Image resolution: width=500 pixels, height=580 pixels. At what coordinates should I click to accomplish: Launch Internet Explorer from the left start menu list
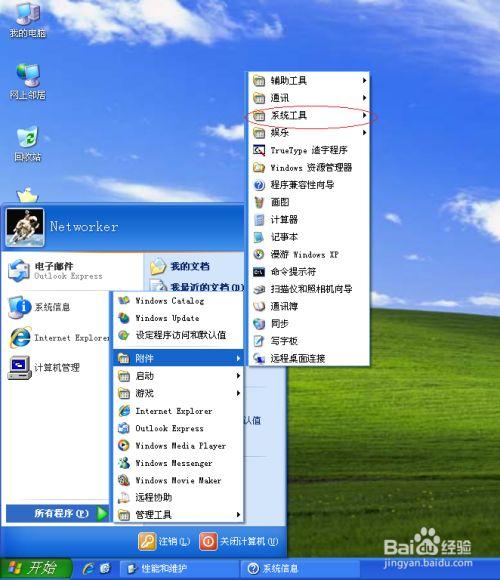[58, 337]
